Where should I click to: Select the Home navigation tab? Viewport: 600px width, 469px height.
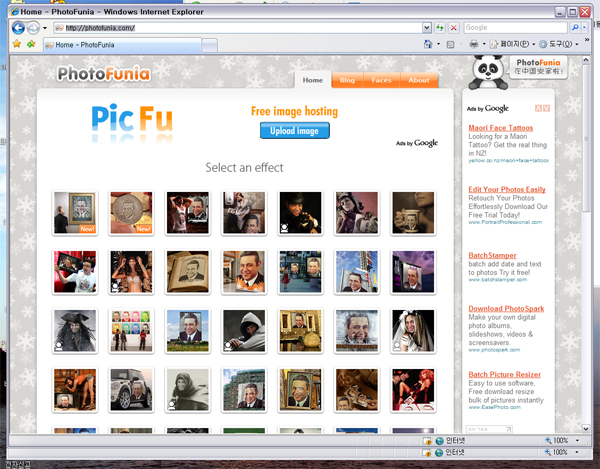tap(313, 80)
